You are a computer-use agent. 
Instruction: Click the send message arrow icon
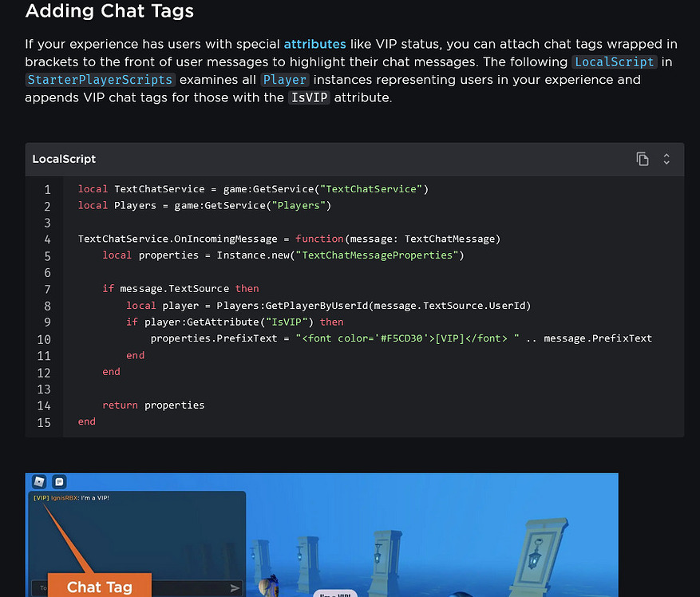[x=234, y=587]
